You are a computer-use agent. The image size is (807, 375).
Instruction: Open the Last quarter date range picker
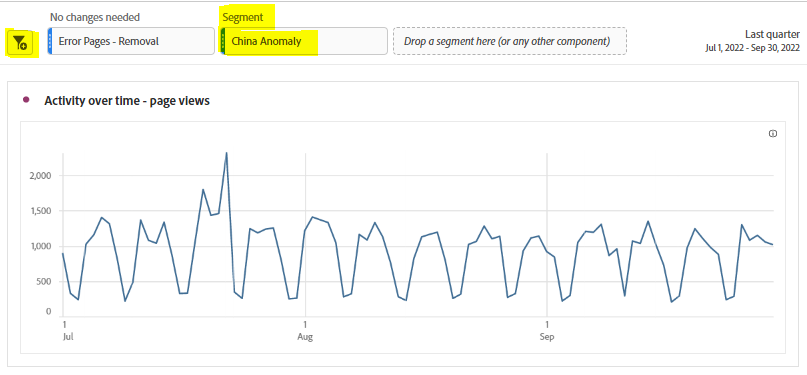point(772,34)
